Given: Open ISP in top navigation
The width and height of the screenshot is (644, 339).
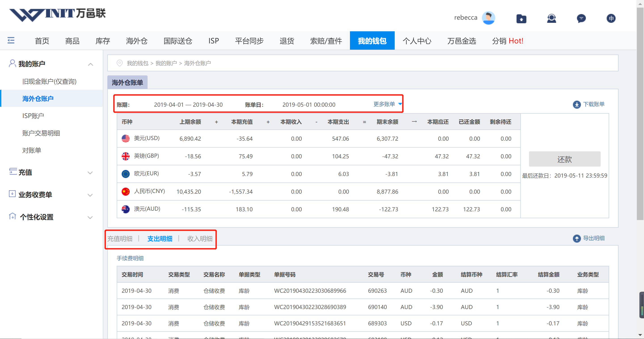Looking at the screenshot, I should [214, 41].
